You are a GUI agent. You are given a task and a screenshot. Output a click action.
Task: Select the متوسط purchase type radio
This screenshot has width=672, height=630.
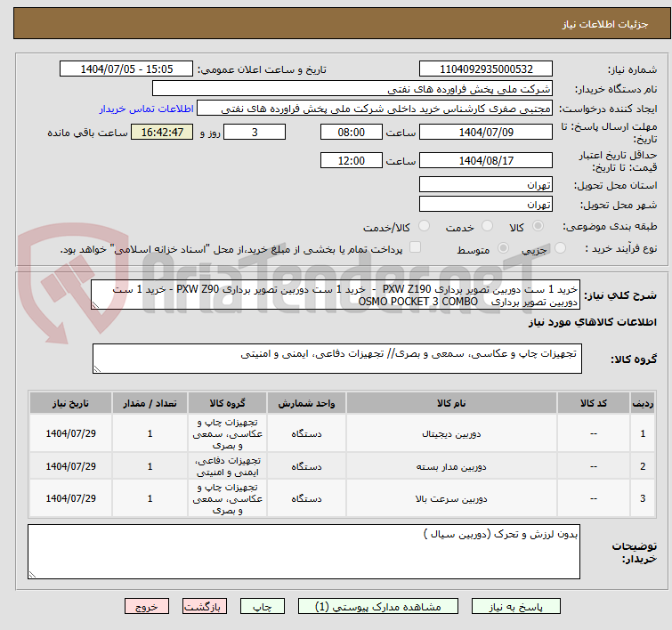(503, 249)
